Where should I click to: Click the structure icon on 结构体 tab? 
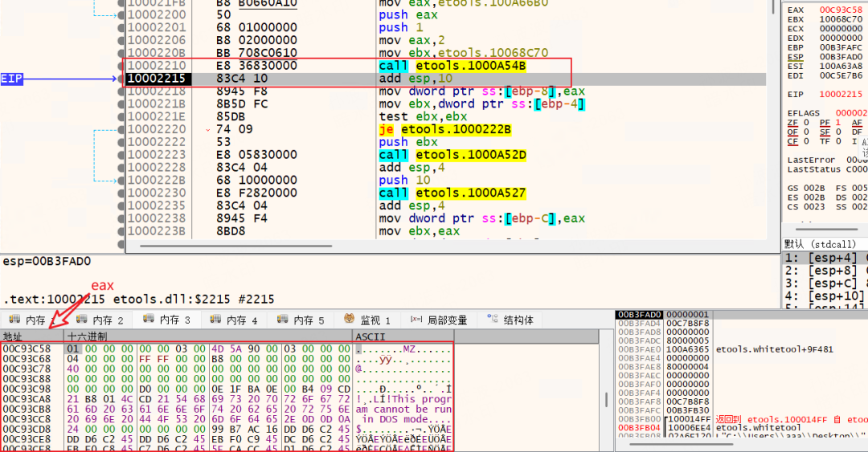[x=492, y=318]
